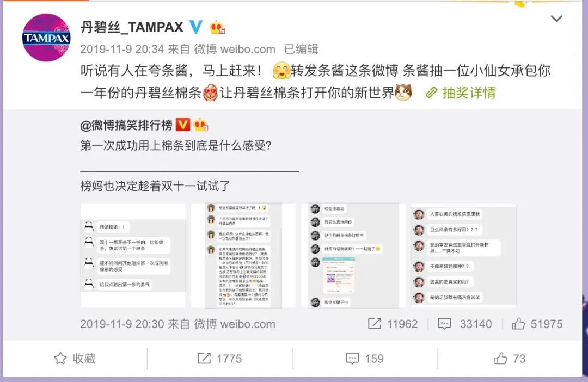Like this post showing 73 likes
Screen dimensions: 588x382
click(x=510, y=359)
